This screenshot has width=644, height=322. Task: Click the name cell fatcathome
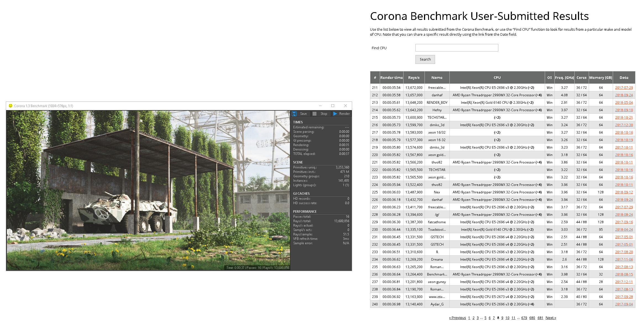tap(437, 222)
